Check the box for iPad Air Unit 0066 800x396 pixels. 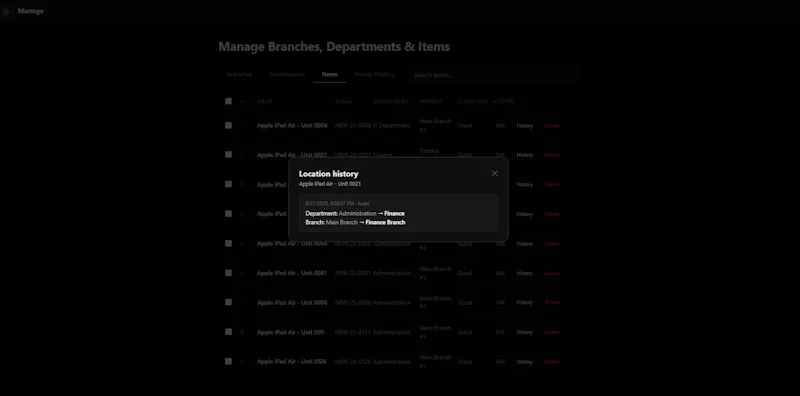click(x=229, y=243)
